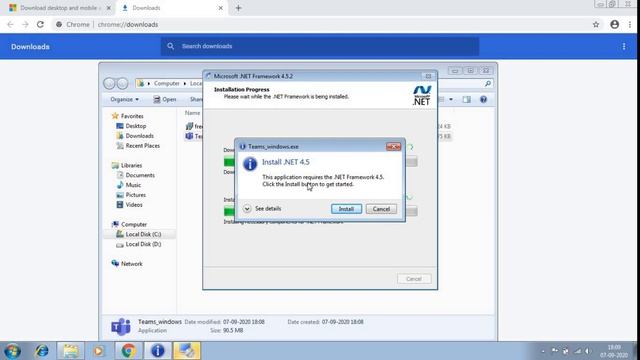Screen dimensions: 640x360
Task: Click Install in the Teams_windows.exe dialog
Action: [x=346, y=209]
